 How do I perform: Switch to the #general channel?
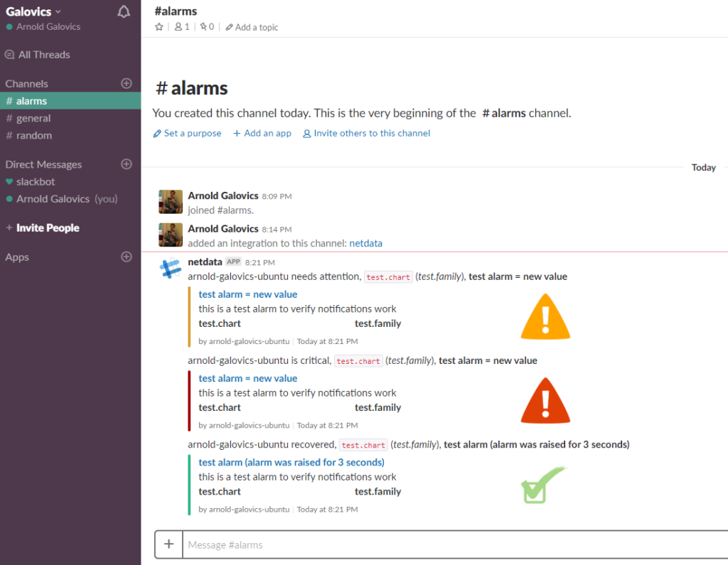click(32, 118)
